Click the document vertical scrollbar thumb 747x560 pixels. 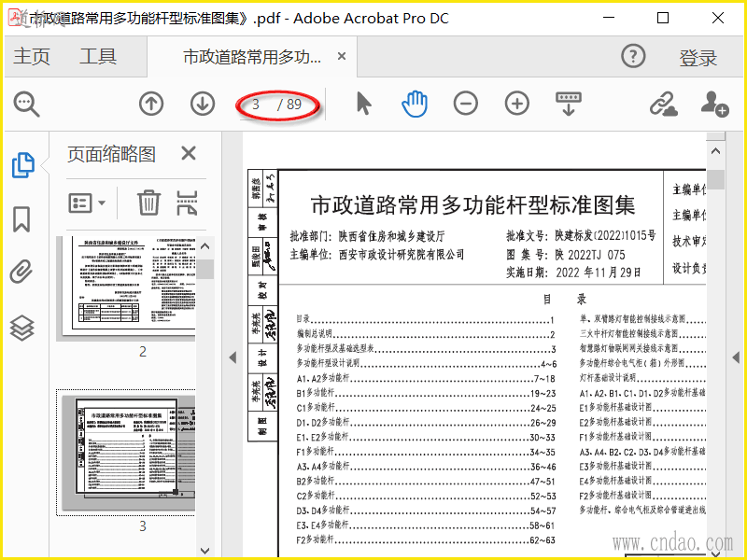[715, 179]
